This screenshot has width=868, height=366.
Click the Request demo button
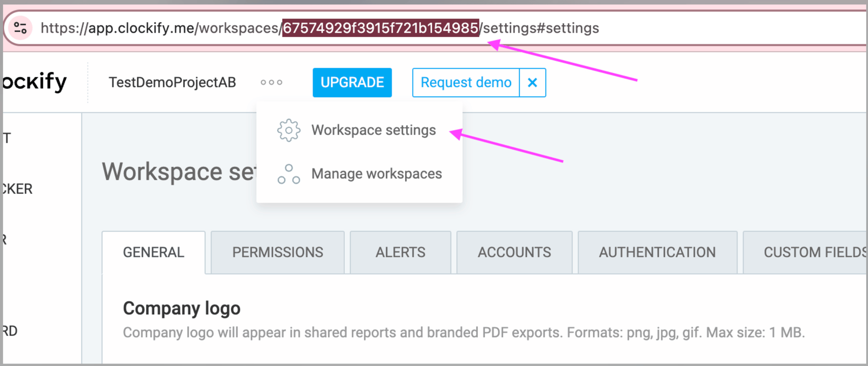[466, 82]
